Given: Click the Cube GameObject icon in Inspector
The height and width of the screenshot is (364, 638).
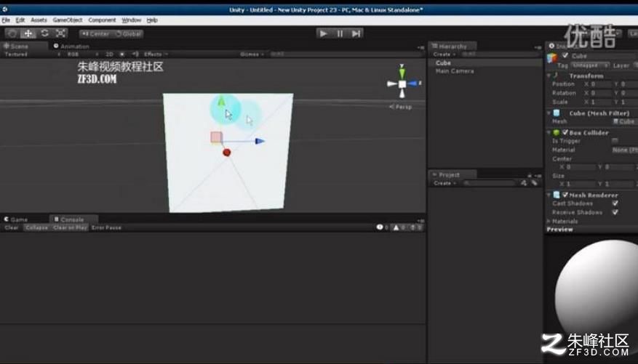Looking at the screenshot, I should pyautogui.click(x=552, y=58).
